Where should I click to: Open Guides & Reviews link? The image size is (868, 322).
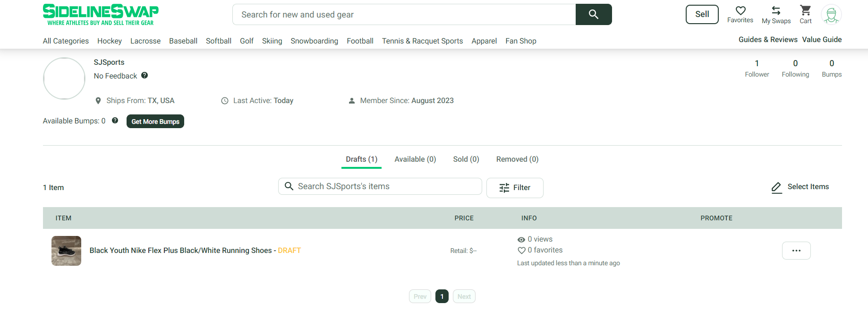(x=768, y=40)
